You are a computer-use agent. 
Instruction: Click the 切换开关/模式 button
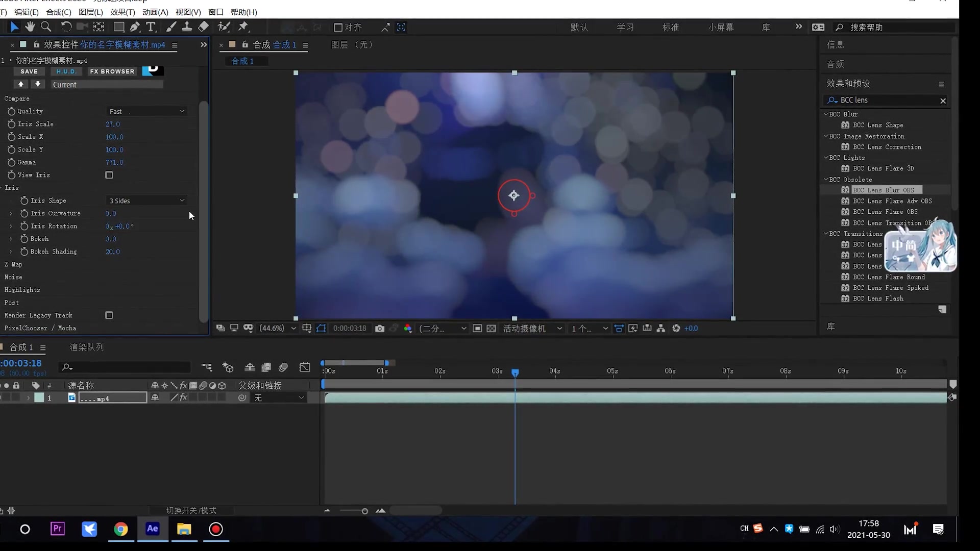(191, 511)
